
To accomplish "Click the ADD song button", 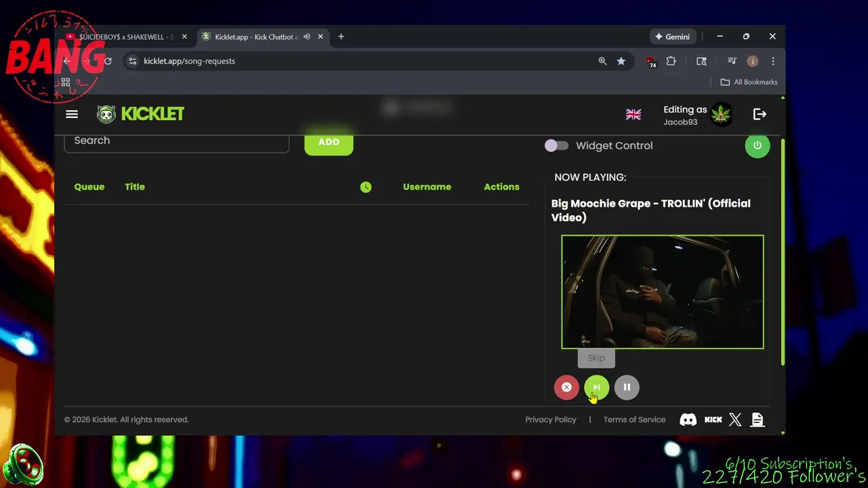I will (x=329, y=142).
